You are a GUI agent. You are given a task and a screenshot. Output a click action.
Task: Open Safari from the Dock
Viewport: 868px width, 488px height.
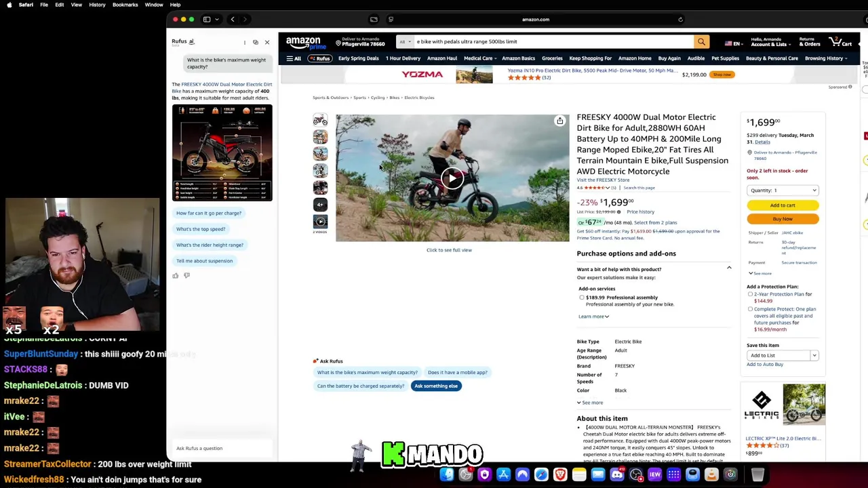[x=541, y=475]
